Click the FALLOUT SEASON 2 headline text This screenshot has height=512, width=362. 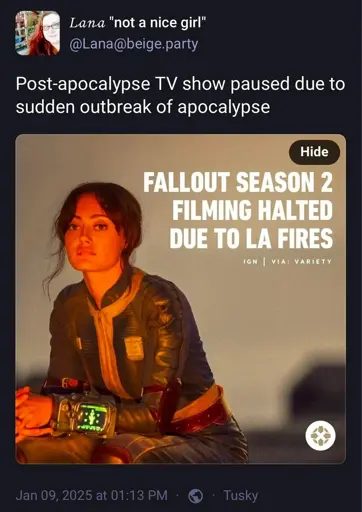click(238, 182)
